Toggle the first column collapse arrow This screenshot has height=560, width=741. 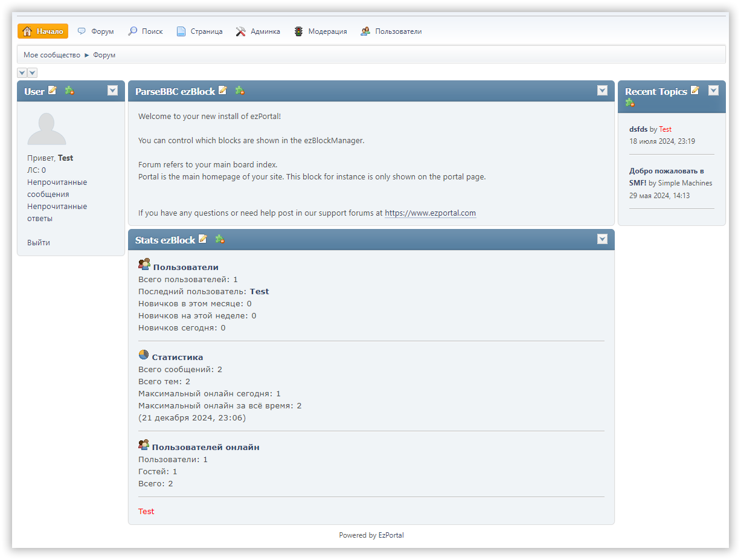click(22, 73)
